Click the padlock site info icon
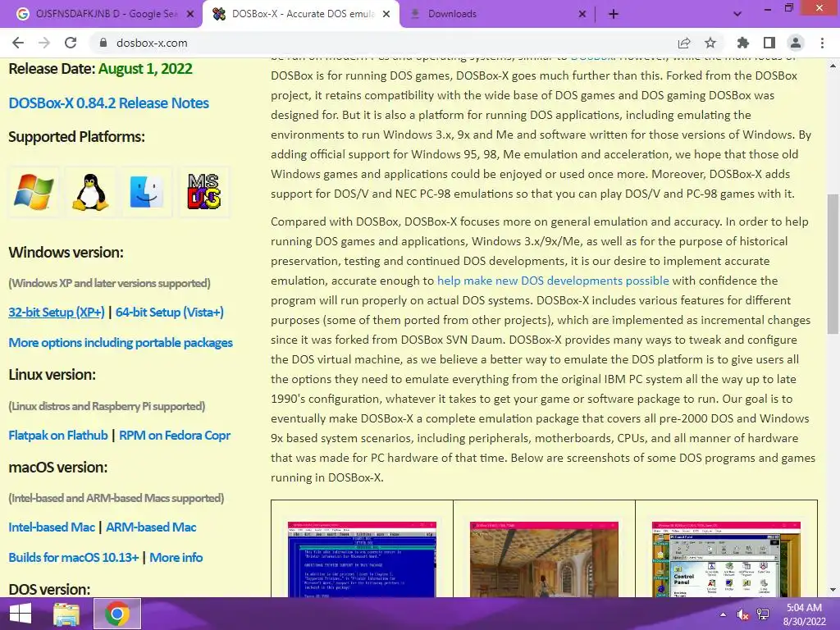The height and width of the screenshot is (630, 840). point(103,43)
